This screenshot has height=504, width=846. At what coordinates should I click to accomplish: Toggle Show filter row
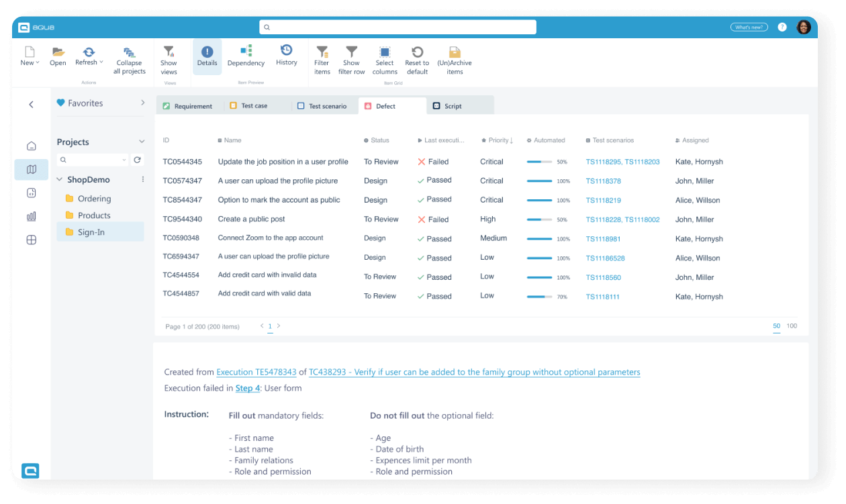click(x=351, y=57)
